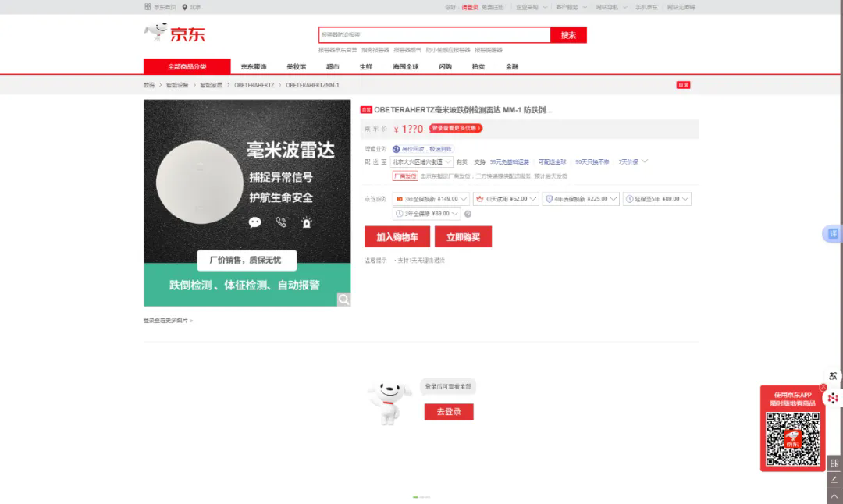This screenshot has width=843, height=504.
Task: Open the 30天试用 ¥62.00 dropdown
Action: 506,199
